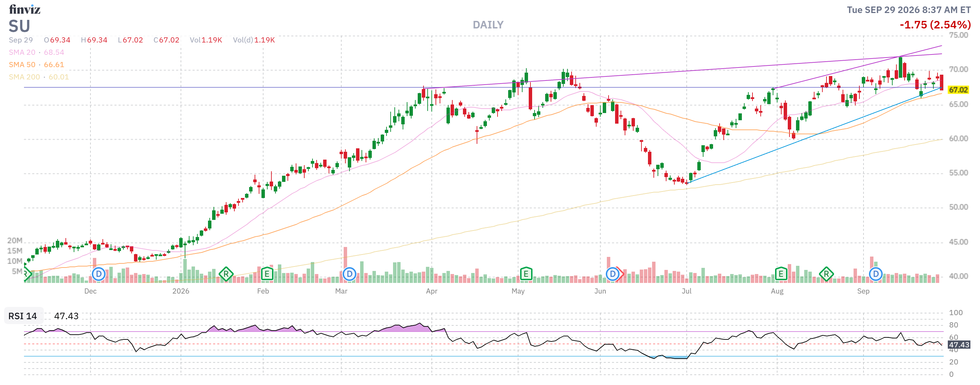Open the January R diamond marker
The width and height of the screenshot is (980, 385).
226,274
